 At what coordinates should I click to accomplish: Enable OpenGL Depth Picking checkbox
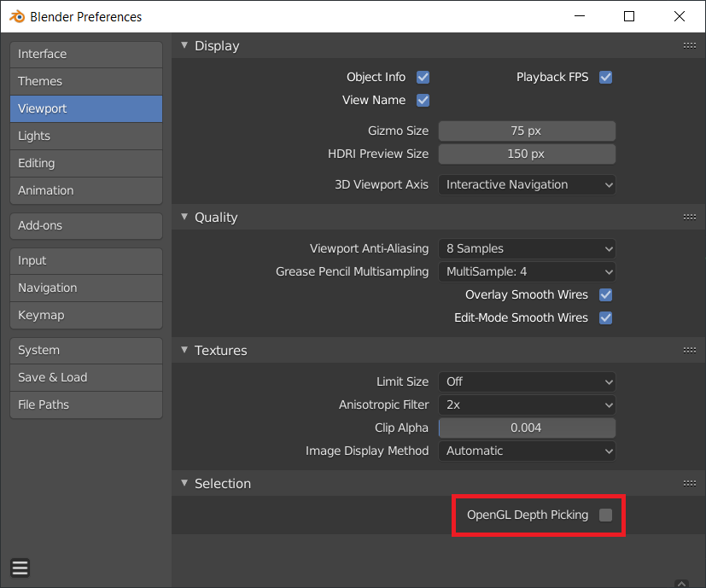(x=605, y=515)
